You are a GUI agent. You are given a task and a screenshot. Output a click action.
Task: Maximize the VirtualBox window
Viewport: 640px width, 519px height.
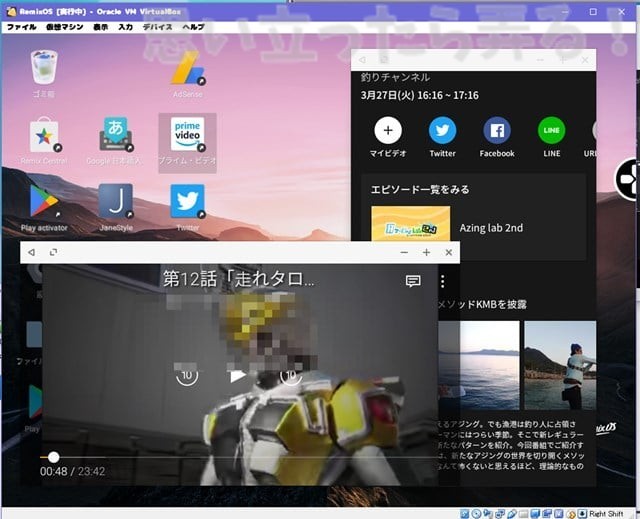pos(593,12)
